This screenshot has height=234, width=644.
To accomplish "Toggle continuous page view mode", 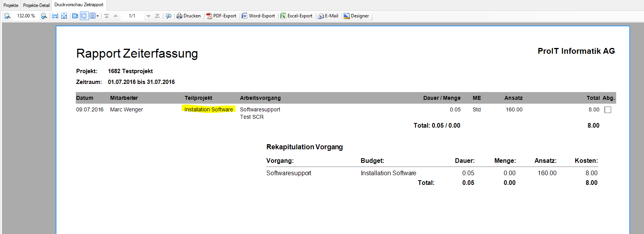I will click(84, 16).
